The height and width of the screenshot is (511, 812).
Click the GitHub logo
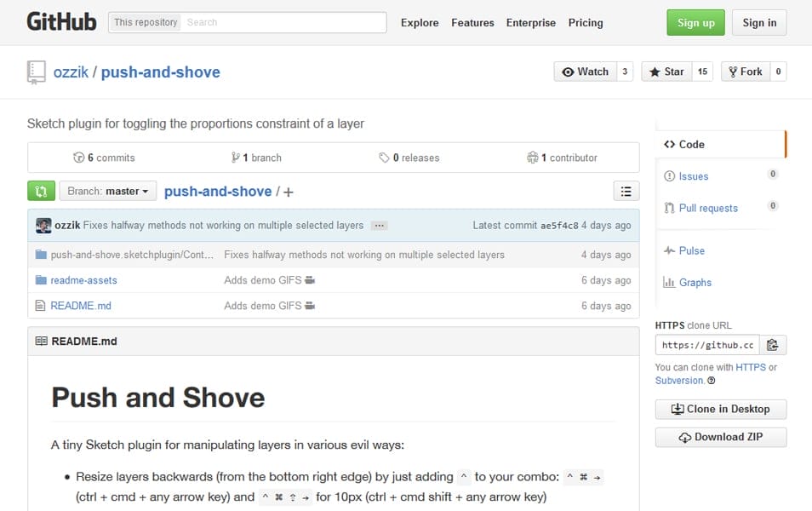[x=61, y=22]
